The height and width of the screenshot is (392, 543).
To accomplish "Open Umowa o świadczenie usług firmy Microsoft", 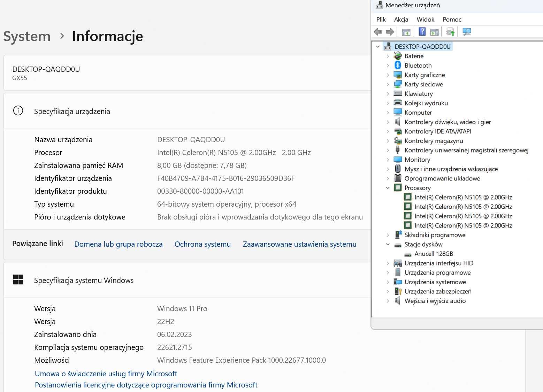I will pyautogui.click(x=106, y=374).
